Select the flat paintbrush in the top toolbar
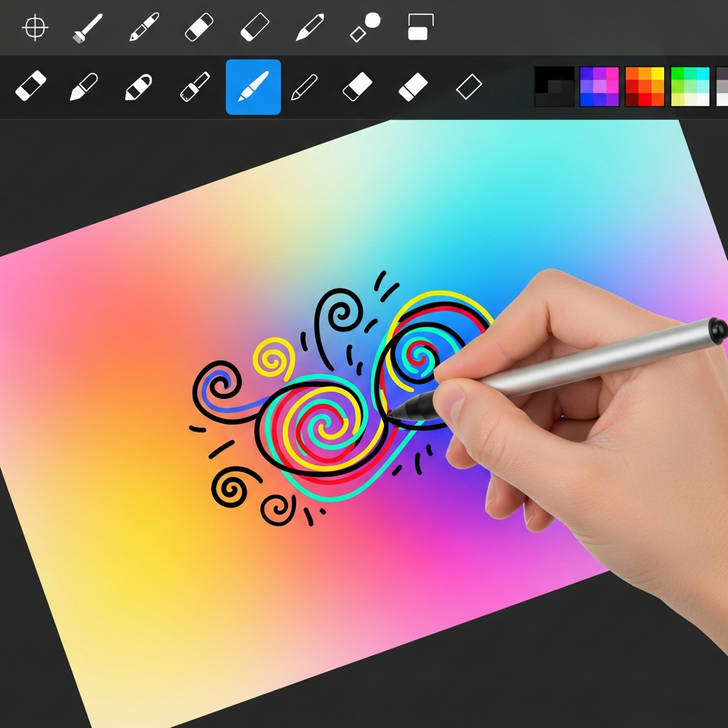This screenshot has height=728, width=728. (x=88, y=28)
